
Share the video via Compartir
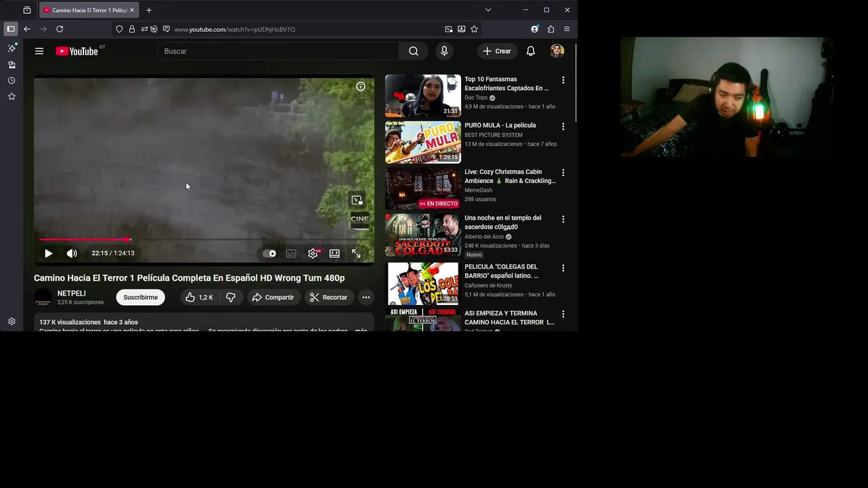(273, 298)
